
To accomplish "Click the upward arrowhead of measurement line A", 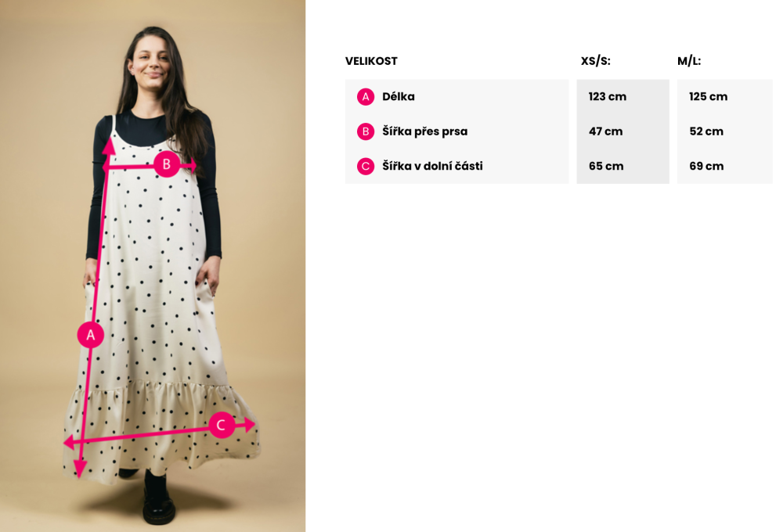I will point(109,146).
